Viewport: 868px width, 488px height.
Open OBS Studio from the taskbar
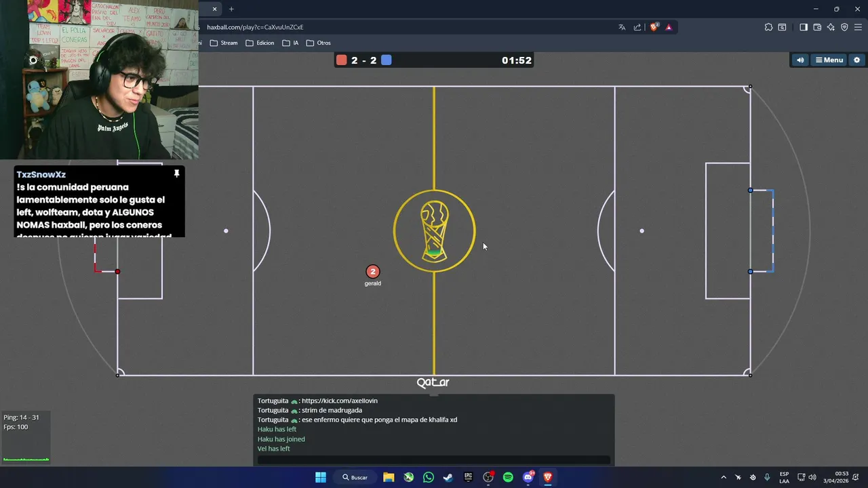pyautogui.click(x=488, y=477)
